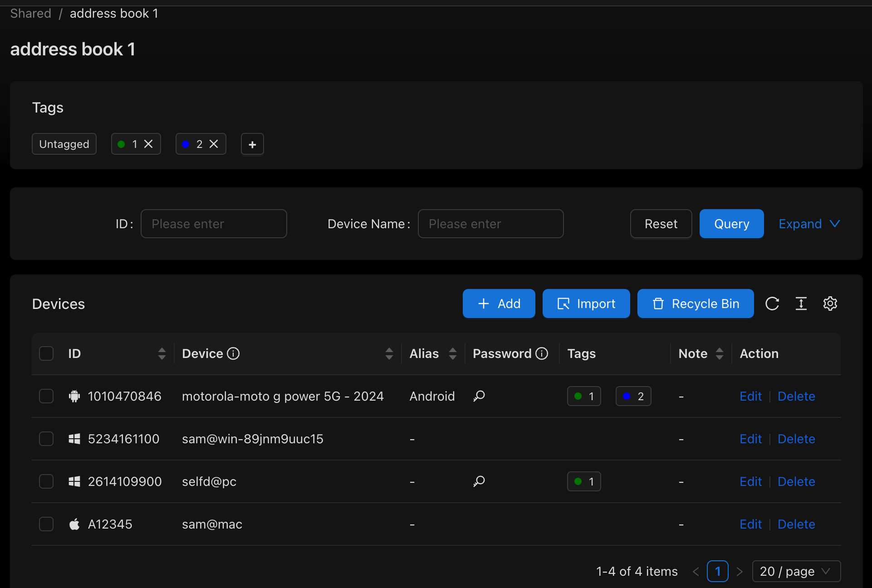This screenshot has height=588, width=872.
Task: Click the ID text 2614109900
Action: click(x=125, y=481)
